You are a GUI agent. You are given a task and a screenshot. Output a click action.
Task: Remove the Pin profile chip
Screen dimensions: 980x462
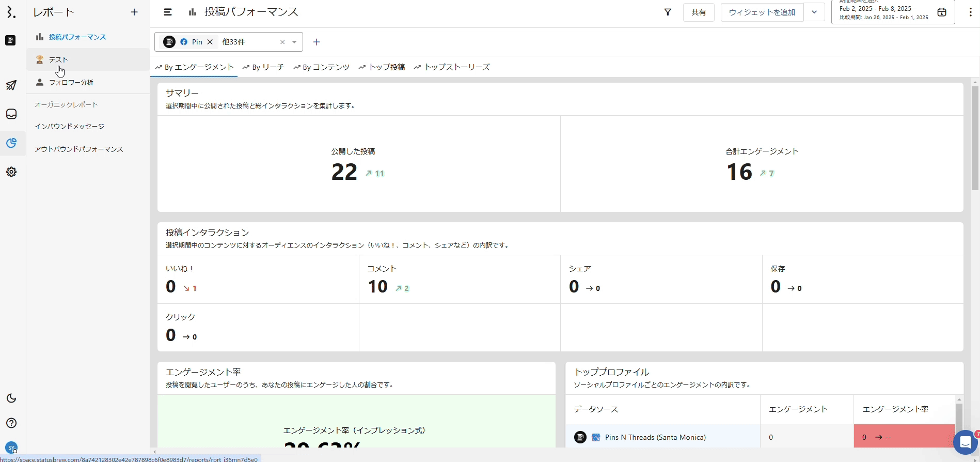210,42
